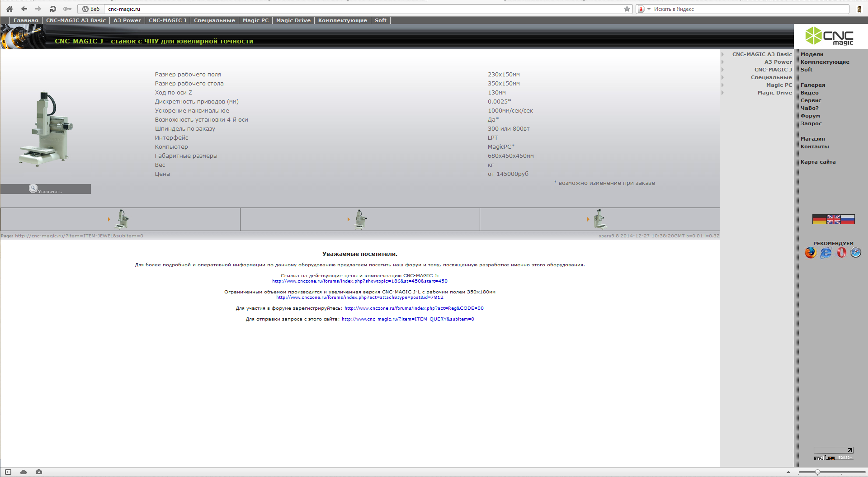868x477 pixels.
Task: Reload the page with the refresh icon
Action: pyautogui.click(x=53, y=9)
